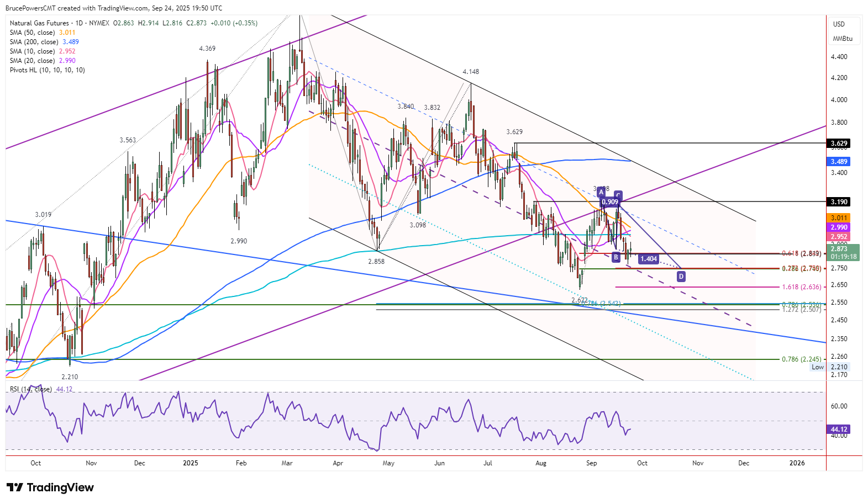The image size is (868, 504).
Task: Click the Sep label on time axis
Action: click(x=591, y=463)
